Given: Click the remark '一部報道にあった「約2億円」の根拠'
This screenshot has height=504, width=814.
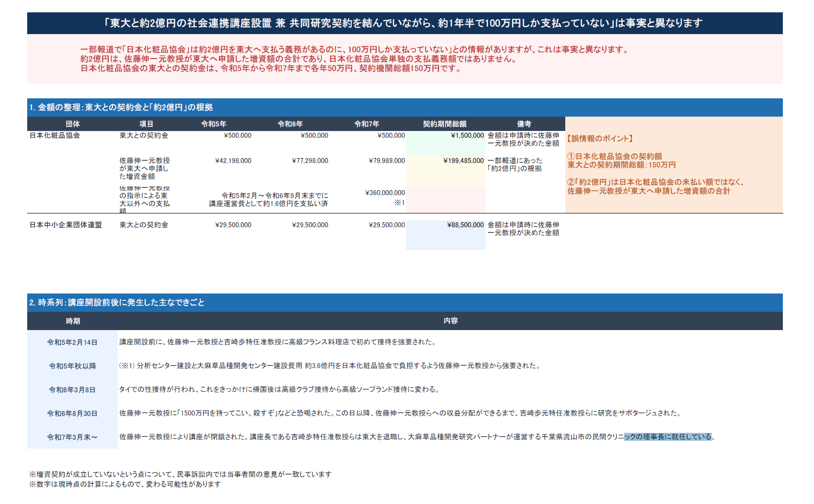Looking at the screenshot, I should pos(515,165).
